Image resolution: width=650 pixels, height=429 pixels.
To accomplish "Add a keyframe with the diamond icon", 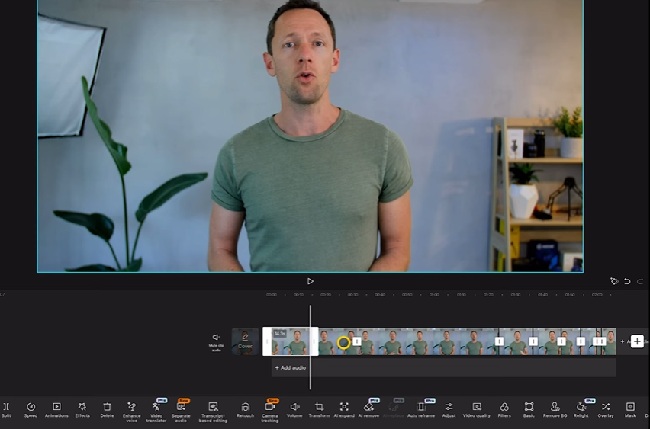I will coord(614,281).
